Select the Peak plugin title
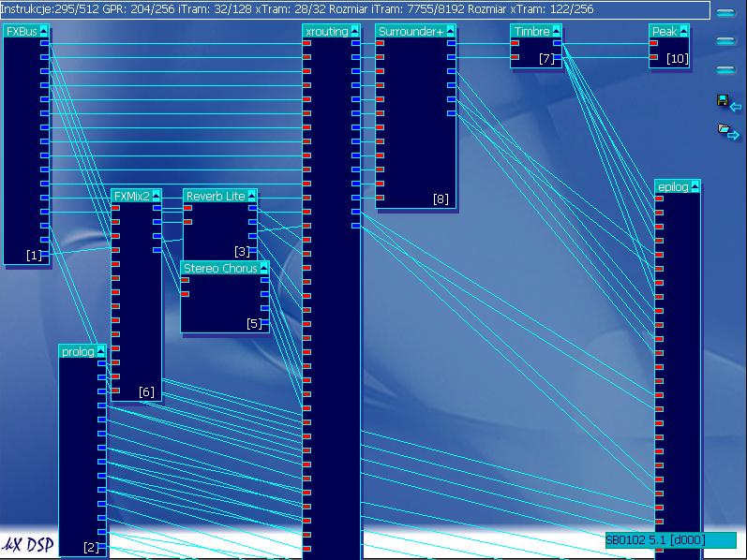The image size is (747, 560). (x=665, y=32)
